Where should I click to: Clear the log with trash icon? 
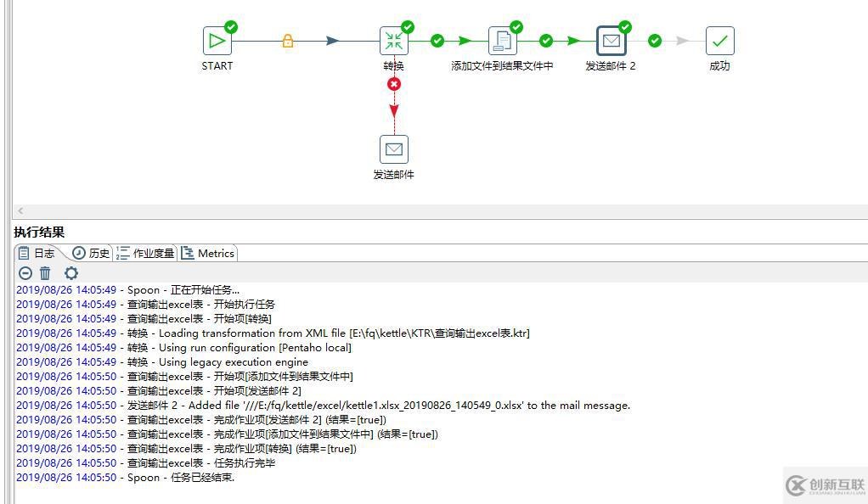[45, 272]
